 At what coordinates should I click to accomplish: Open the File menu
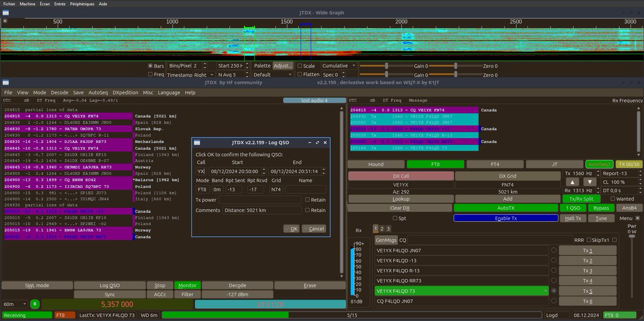point(8,92)
